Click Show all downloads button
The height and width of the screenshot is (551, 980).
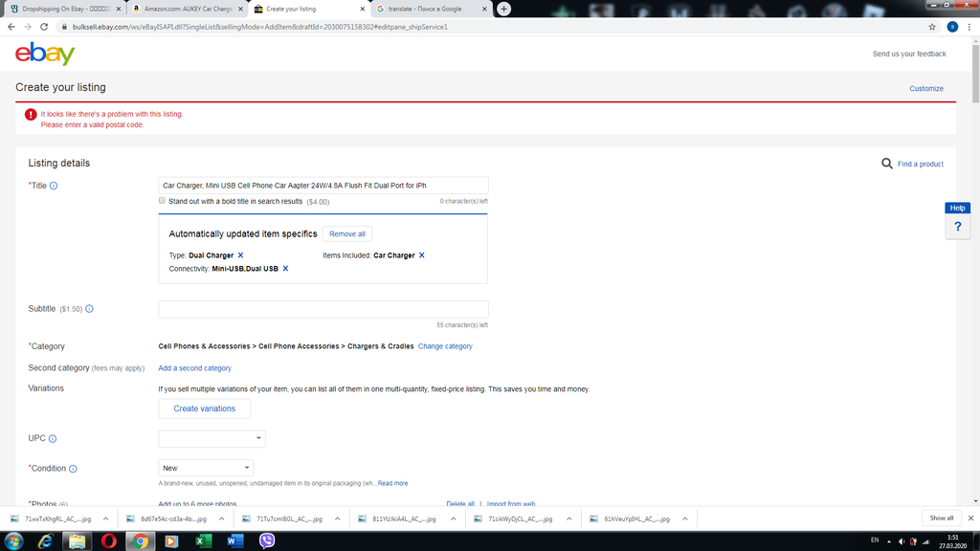pyautogui.click(x=942, y=518)
